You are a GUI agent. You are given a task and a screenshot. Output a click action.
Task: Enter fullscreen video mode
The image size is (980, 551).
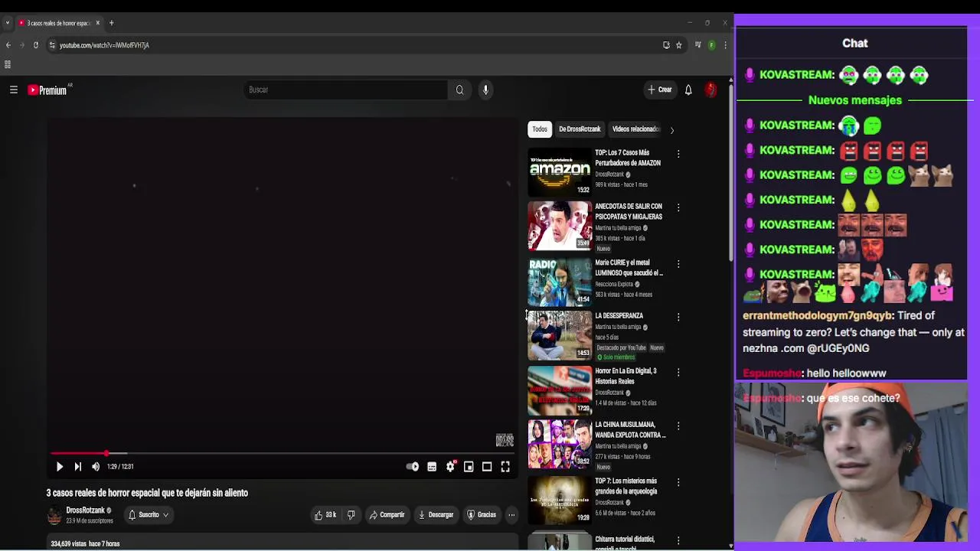pos(505,467)
